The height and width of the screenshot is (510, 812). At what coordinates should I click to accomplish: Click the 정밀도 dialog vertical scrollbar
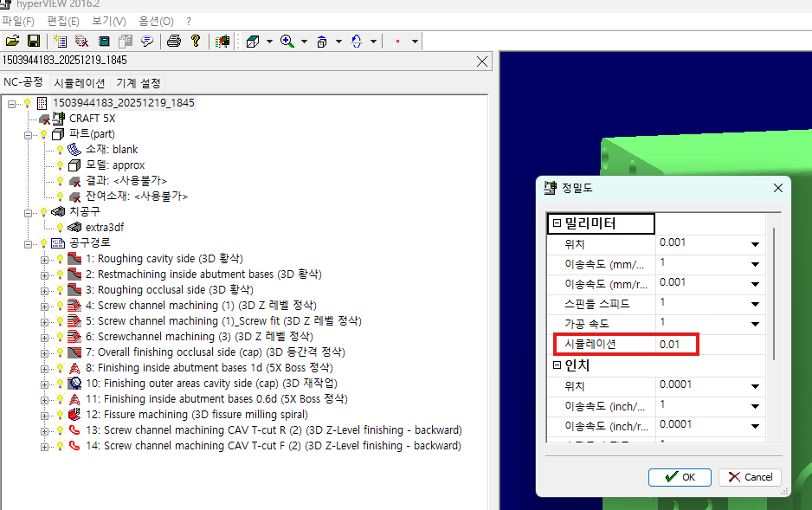pyautogui.click(x=773, y=294)
